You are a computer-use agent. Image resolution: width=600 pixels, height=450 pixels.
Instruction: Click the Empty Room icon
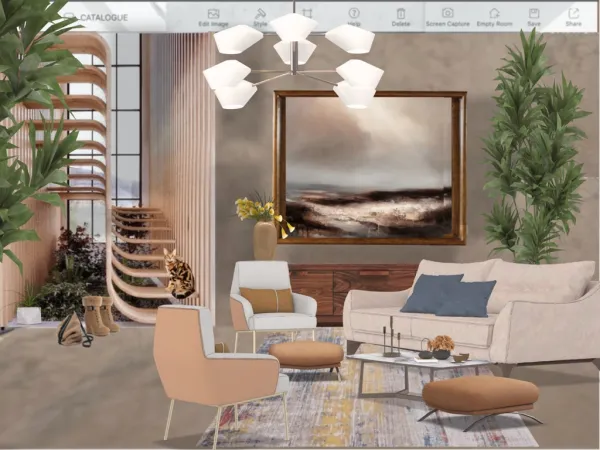494,16
